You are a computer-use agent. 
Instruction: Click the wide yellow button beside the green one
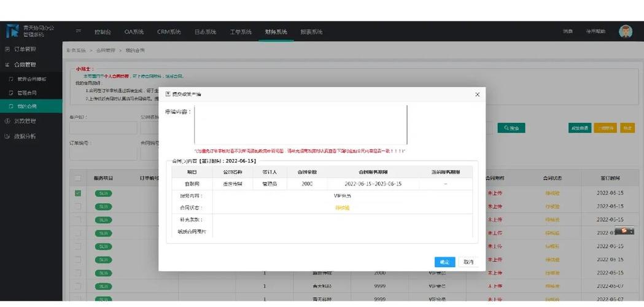pos(605,128)
